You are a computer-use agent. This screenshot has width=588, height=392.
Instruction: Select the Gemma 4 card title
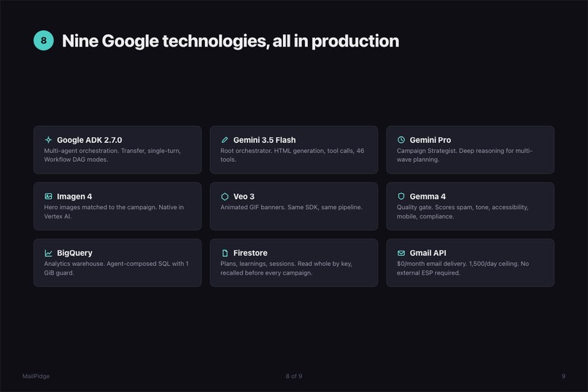(x=428, y=196)
